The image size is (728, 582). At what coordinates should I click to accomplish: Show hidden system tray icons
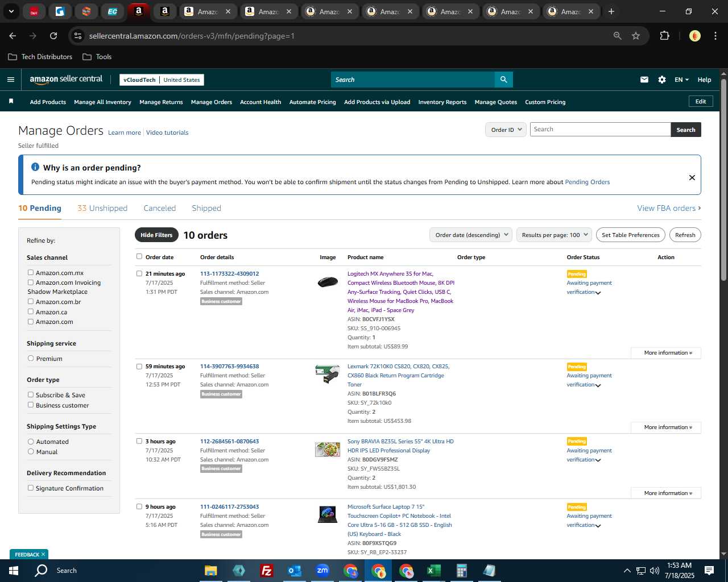(627, 571)
